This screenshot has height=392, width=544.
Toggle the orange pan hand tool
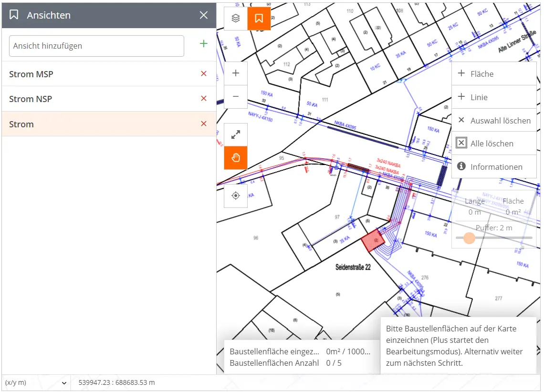(236, 158)
